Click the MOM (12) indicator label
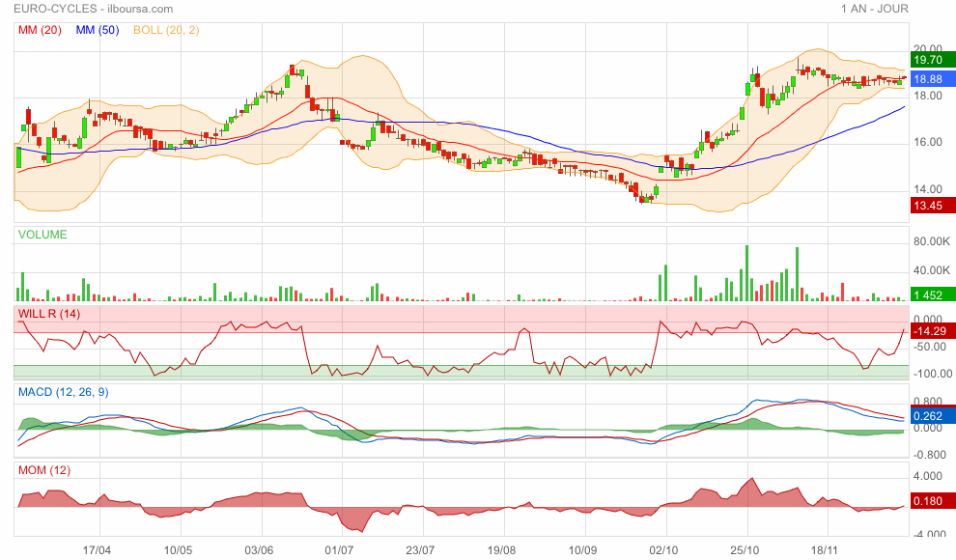This screenshot has width=956, height=560. (x=44, y=470)
